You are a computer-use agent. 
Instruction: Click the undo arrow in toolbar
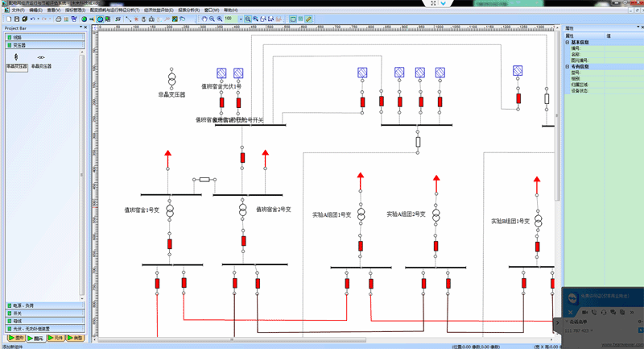click(x=33, y=19)
